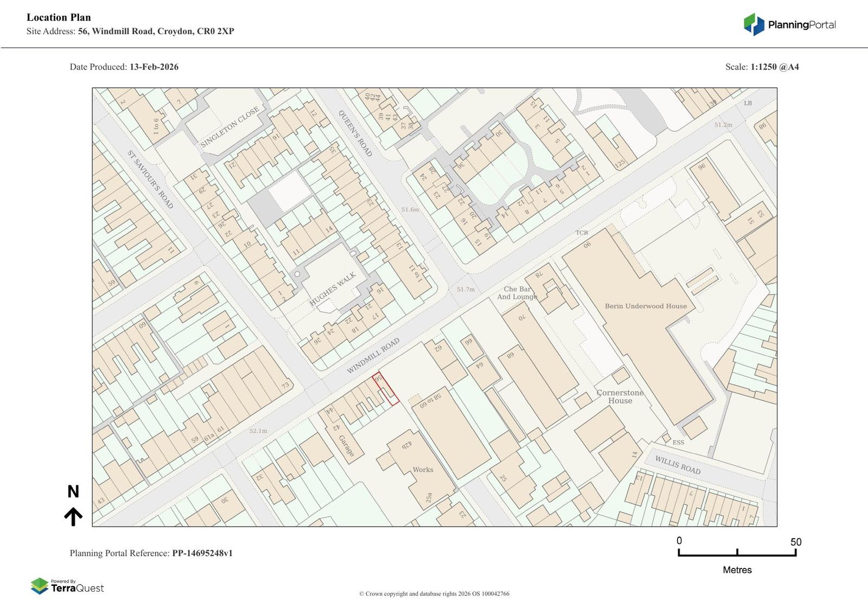Click the Works building label

point(423,470)
